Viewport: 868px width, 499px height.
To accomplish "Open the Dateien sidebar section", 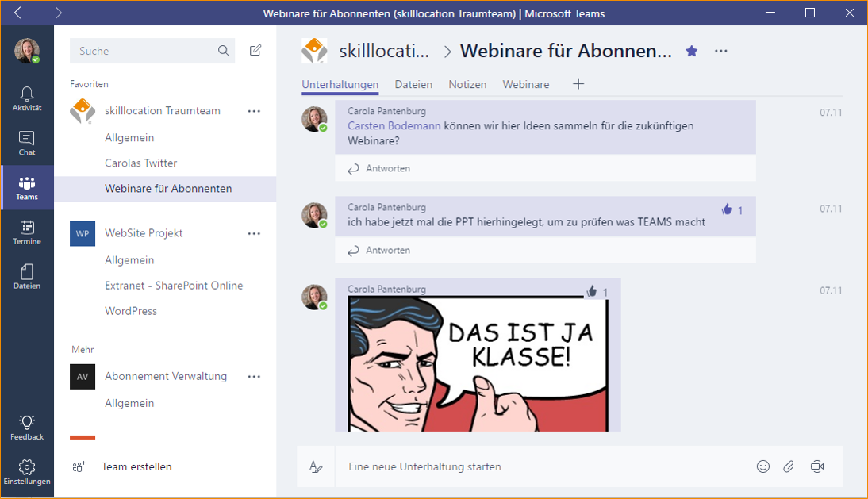I will point(26,277).
